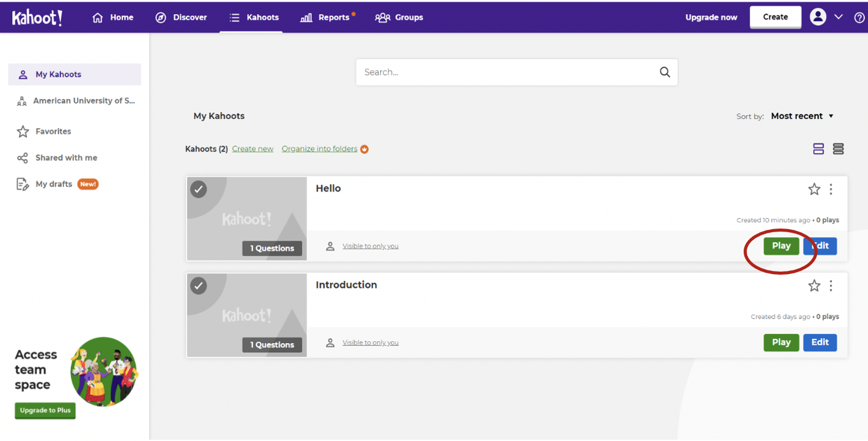Click 'Created 10 minutes ago' text
This screenshot has width=868, height=441.
[x=774, y=220]
